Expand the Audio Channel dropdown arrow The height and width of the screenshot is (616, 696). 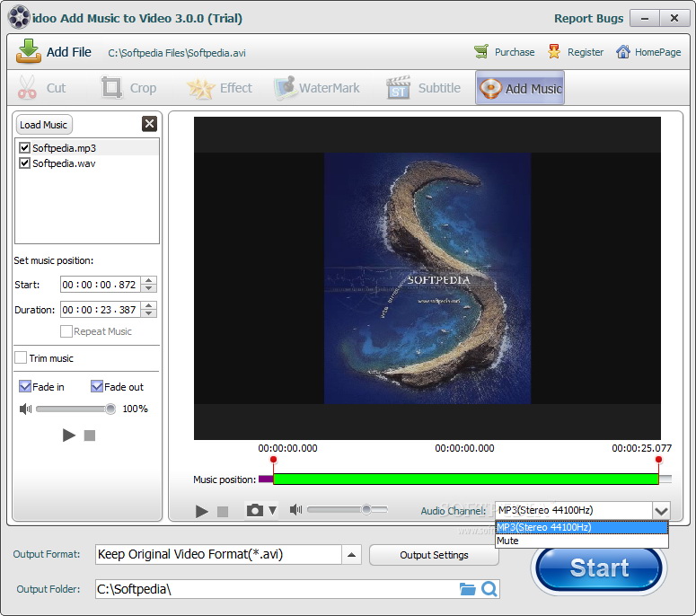click(661, 510)
